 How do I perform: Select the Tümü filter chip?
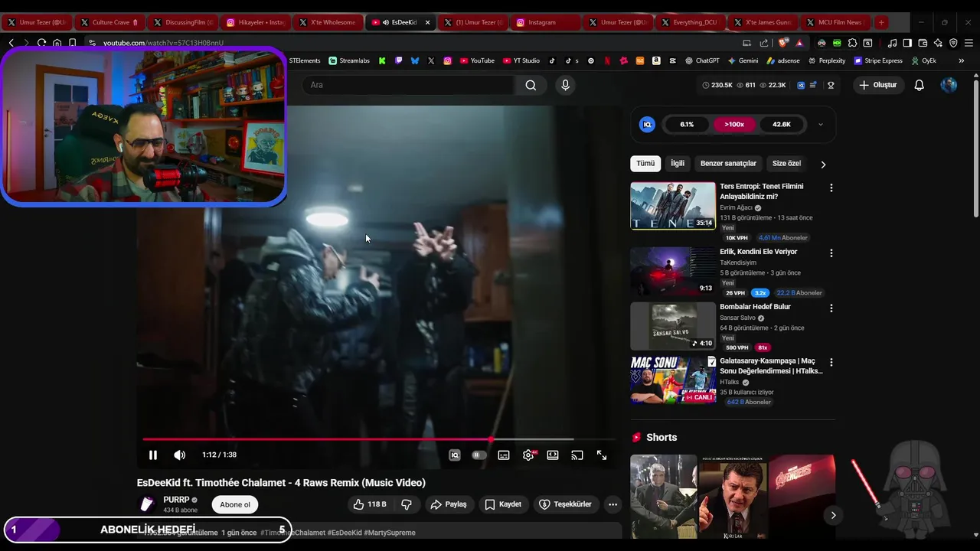pyautogui.click(x=645, y=164)
